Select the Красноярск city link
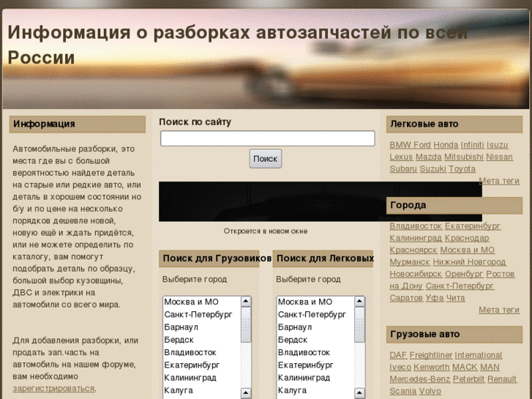Image resolution: width=532 pixels, height=399 pixels. coord(413,250)
